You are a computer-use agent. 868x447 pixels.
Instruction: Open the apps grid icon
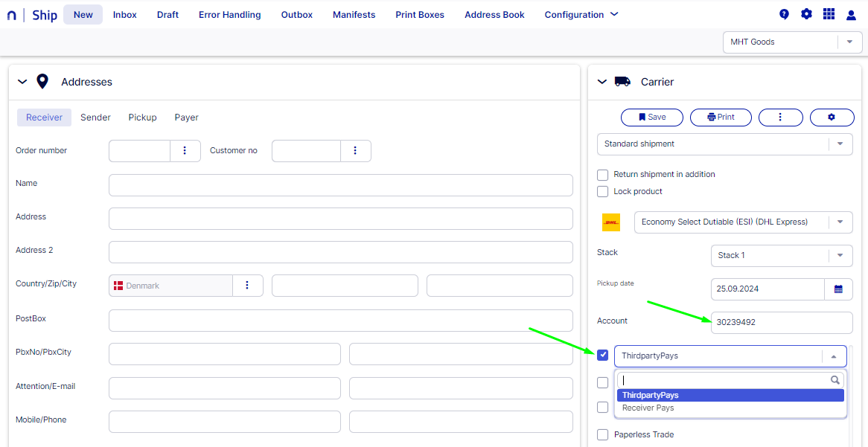tap(829, 14)
